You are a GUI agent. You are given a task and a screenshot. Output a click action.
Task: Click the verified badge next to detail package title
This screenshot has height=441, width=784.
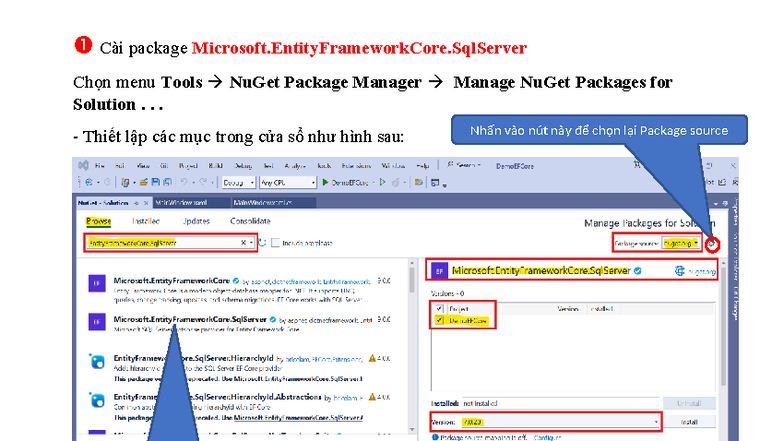tap(638, 271)
